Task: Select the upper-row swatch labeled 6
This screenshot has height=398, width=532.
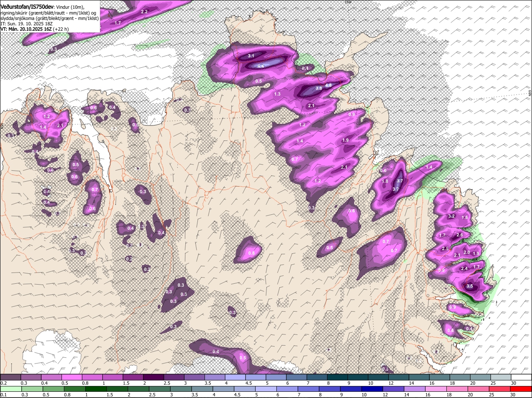Action: coord(296,377)
